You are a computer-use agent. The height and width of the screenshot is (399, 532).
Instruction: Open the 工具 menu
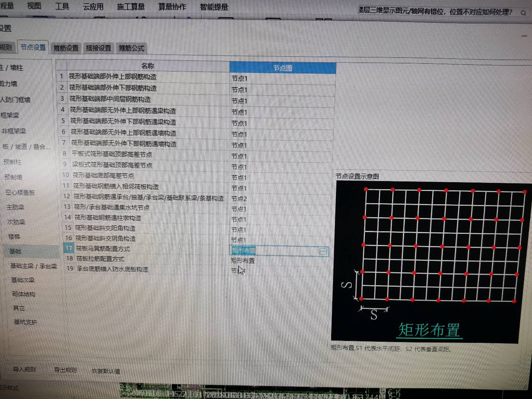coord(62,6)
